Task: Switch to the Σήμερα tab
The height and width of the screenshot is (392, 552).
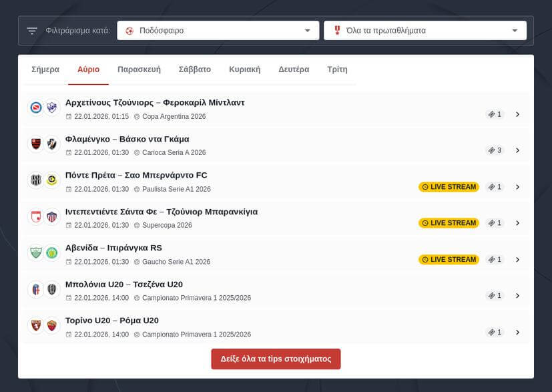Action: tap(45, 69)
